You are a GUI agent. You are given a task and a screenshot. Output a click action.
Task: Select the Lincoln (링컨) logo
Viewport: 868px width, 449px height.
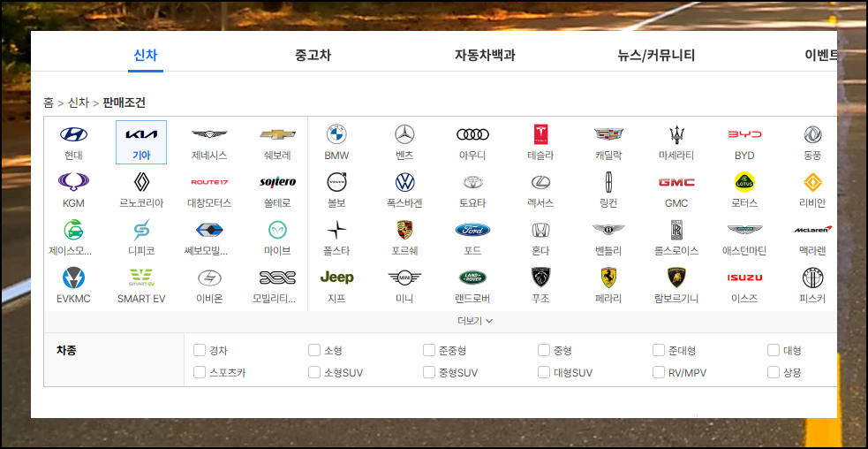[x=609, y=182]
